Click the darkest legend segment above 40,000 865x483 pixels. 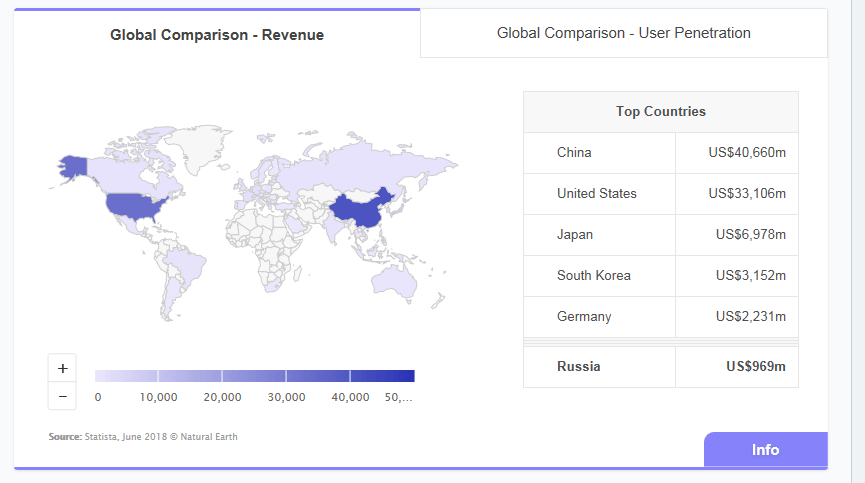(382, 376)
